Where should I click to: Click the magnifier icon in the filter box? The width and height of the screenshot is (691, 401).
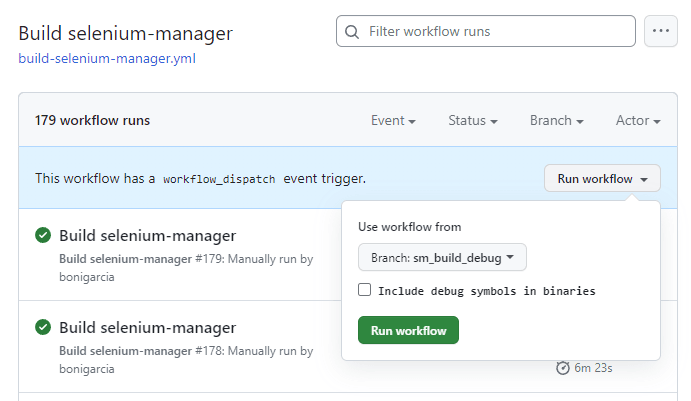pos(352,32)
